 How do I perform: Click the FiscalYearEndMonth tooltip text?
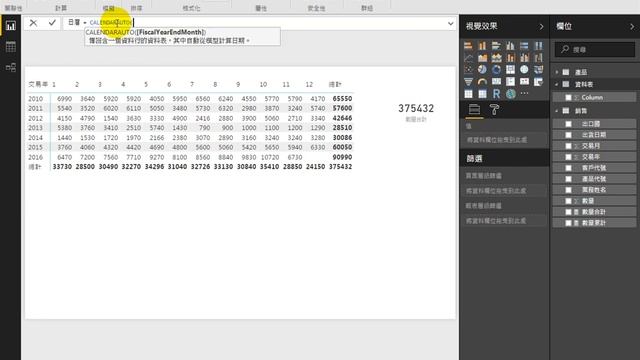click(170, 32)
